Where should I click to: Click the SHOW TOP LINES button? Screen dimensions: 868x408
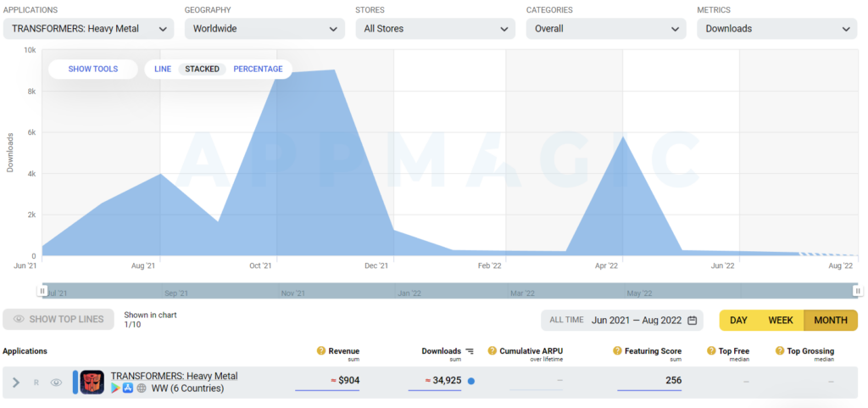click(x=58, y=320)
